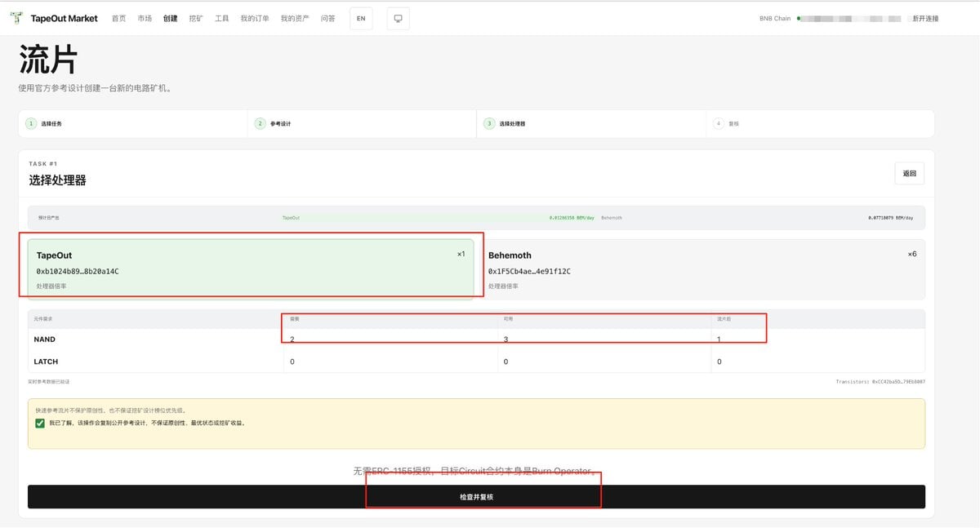This screenshot has width=980, height=528.
Task: Click the green connection status dot
Action: pos(799,18)
